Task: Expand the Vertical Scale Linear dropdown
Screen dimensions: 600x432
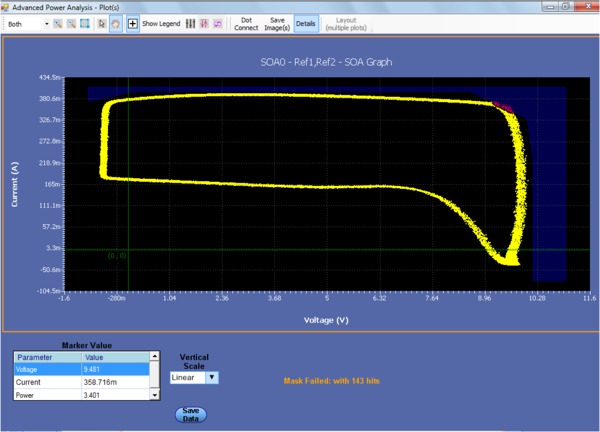Action: point(211,377)
